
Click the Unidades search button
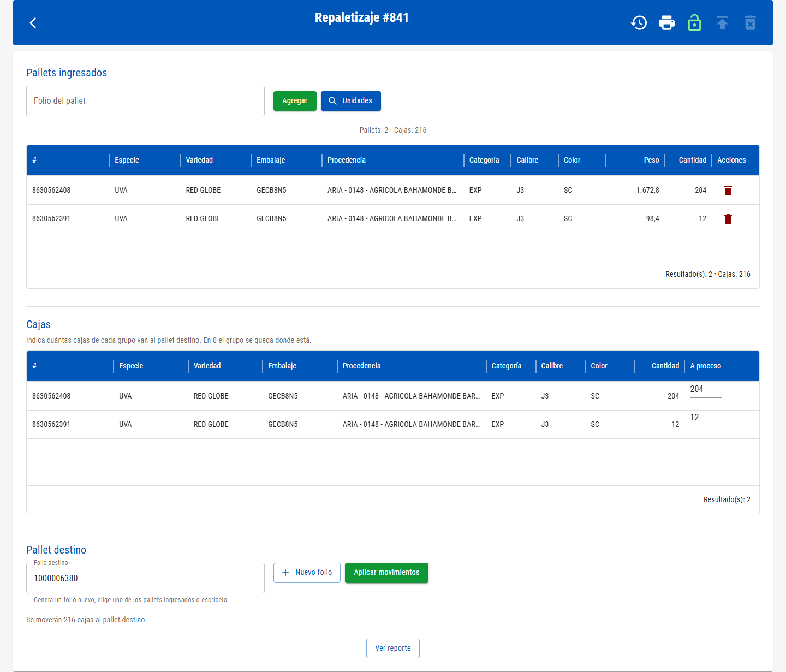tap(351, 101)
